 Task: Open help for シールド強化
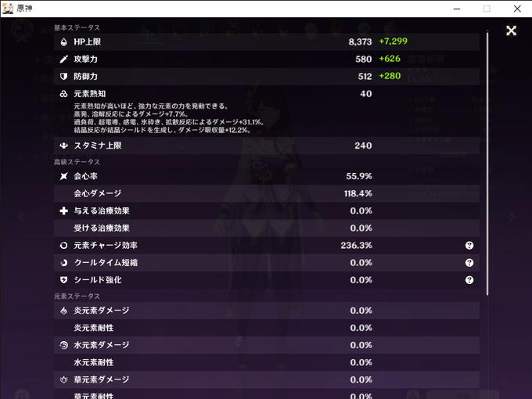click(469, 280)
